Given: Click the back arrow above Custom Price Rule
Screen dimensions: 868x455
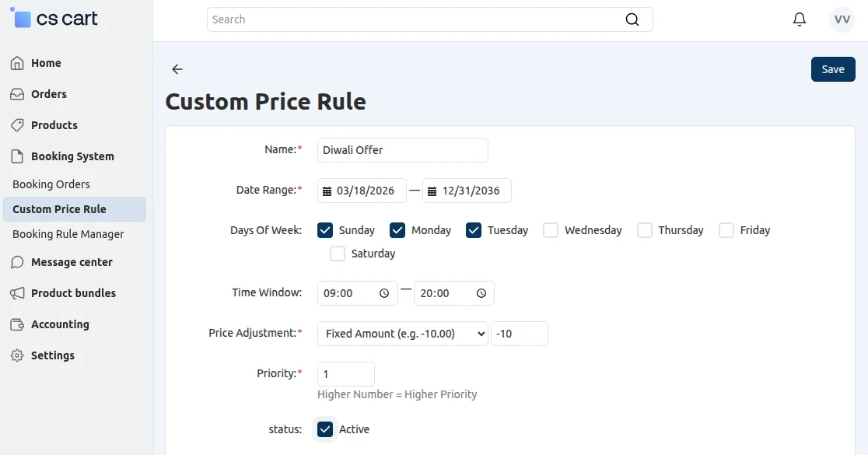Looking at the screenshot, I should [177, 69].
